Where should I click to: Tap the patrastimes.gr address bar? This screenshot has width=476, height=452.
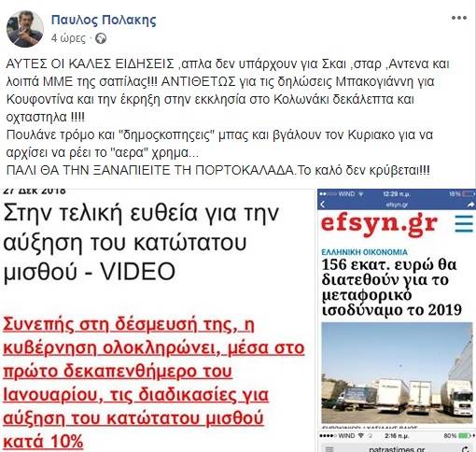coord(397,448)
